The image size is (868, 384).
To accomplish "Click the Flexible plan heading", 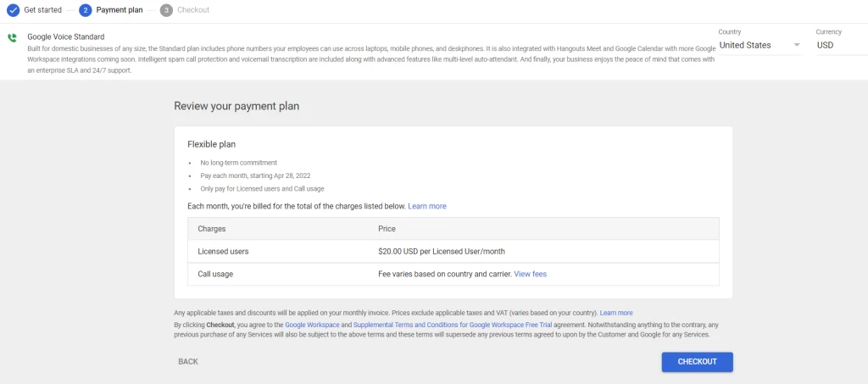I will click(211, 145).
